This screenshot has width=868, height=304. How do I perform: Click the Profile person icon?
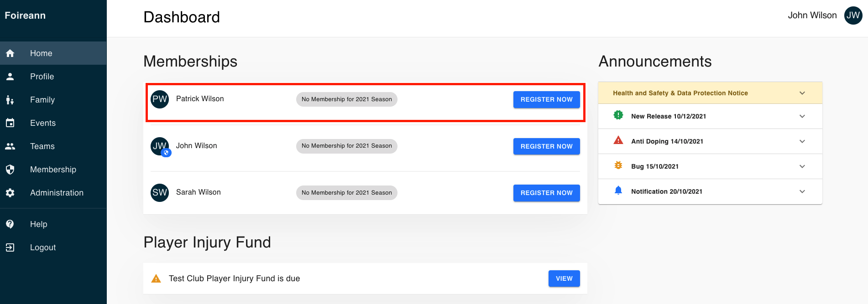(10, 77)
